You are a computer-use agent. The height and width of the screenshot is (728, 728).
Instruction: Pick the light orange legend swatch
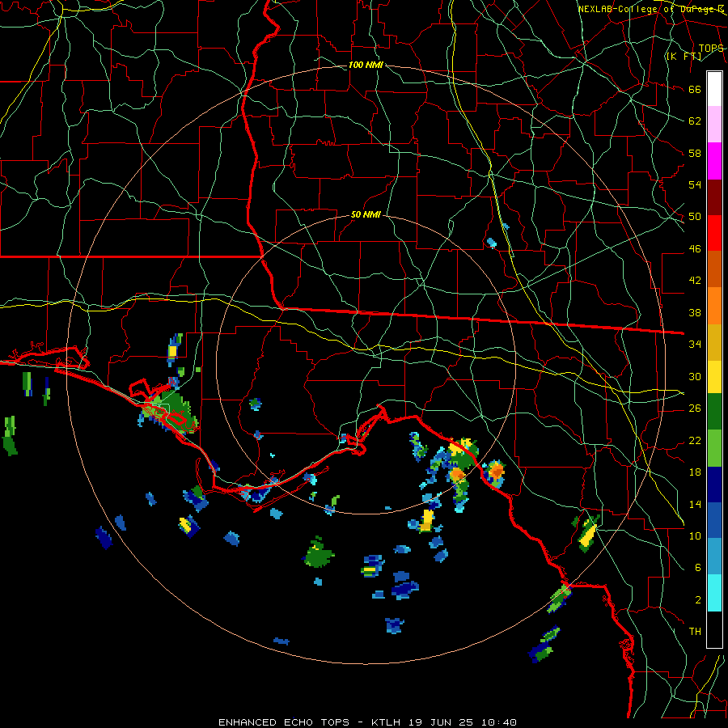tap(714, 306)
